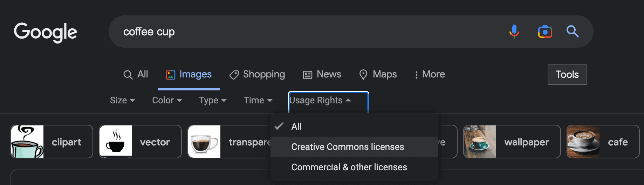Click the checkmark beside All option

[279, 126]
